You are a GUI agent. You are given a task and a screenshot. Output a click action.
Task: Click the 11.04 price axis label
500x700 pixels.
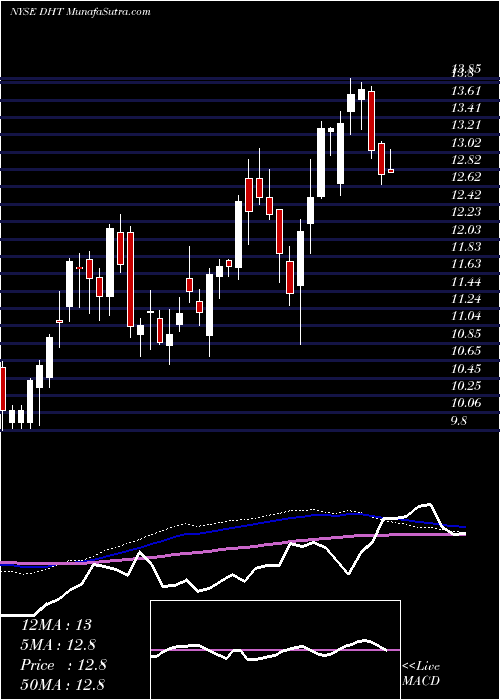point(466,316)
